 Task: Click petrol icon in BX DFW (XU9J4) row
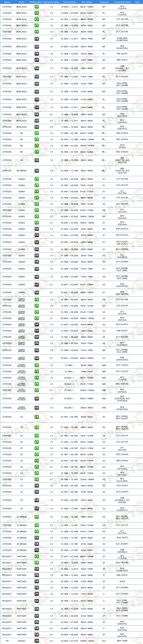click(x=37, y=146)
